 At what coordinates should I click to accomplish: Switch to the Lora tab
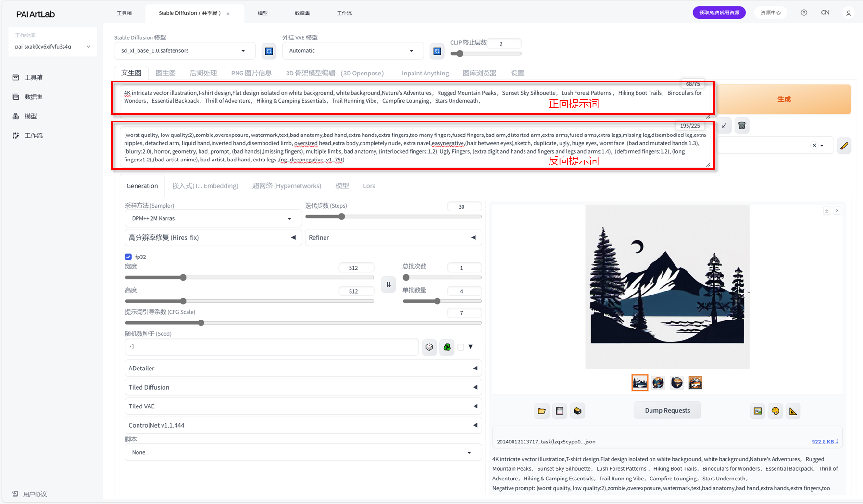[369, 186]
